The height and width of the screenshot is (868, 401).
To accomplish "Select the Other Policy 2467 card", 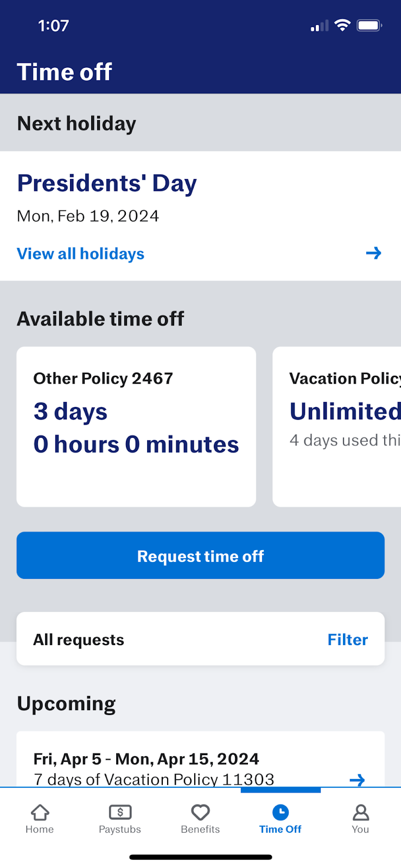I will [136, 426].
